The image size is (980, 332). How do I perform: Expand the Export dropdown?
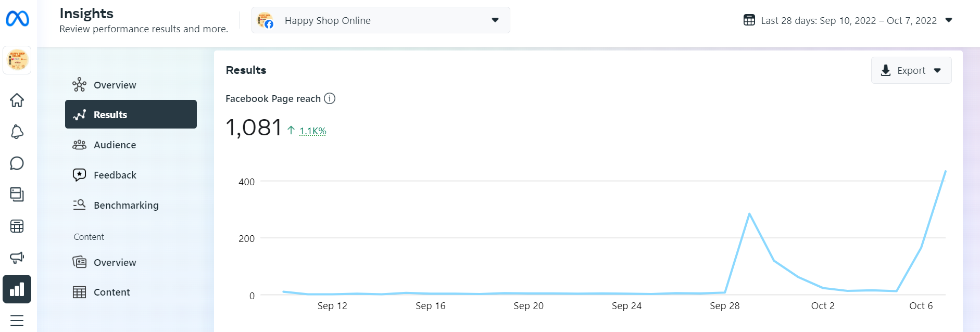pyautogui.click(x=911, y=70)
